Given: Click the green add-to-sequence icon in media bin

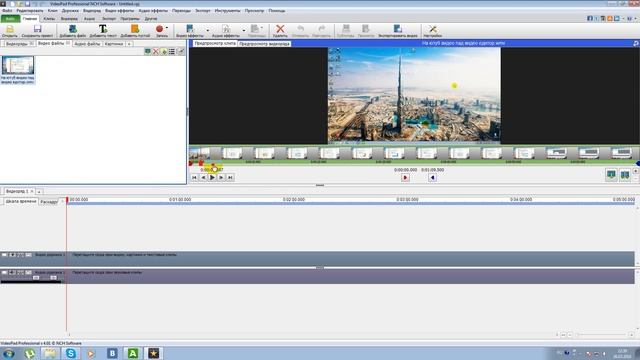Looking at the screenshot, I should click(x=148, y=51).
